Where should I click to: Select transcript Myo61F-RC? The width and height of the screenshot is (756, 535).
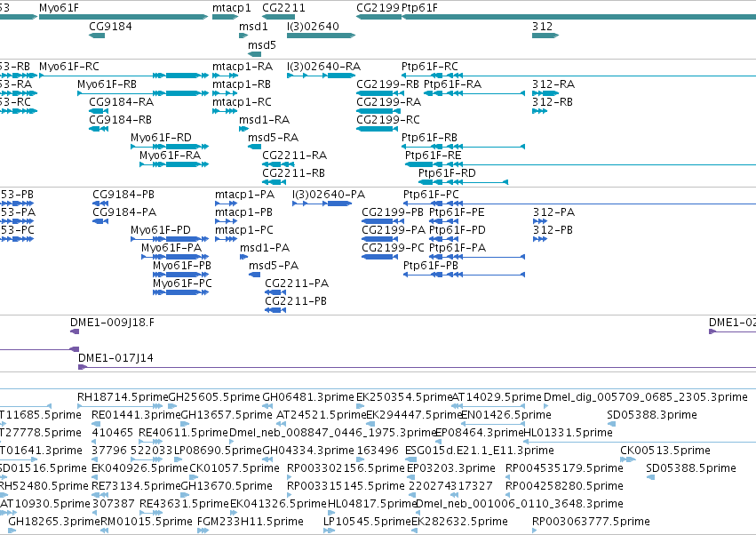pyautogui.click(x=123, y=76)
